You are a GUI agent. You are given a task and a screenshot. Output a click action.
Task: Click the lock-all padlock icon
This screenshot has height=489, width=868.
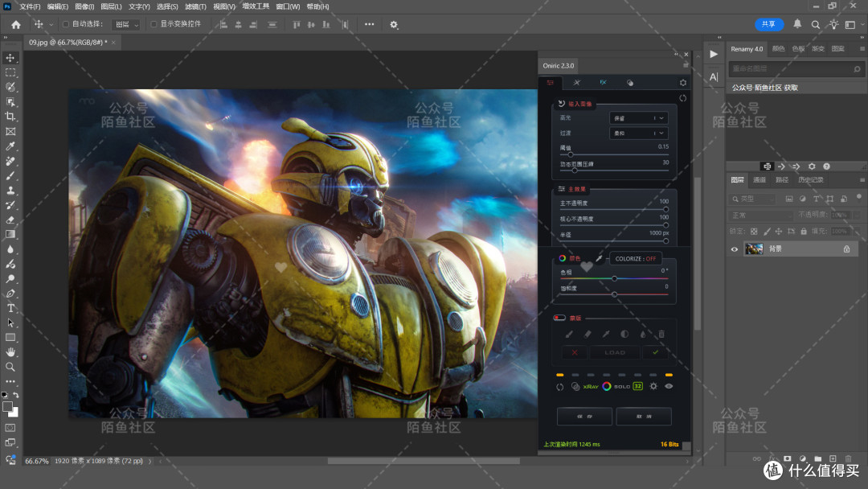(x=803, y=232)
